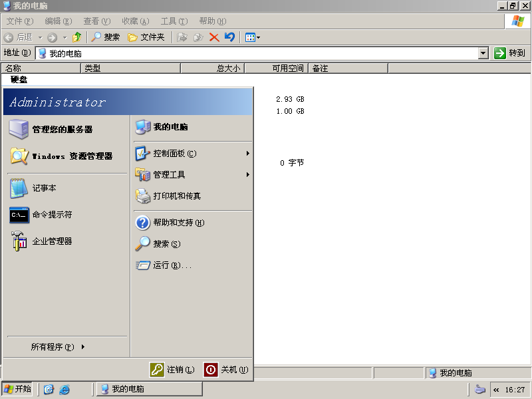Click the 1.00 GB free space value
The width and height of the screenshot is (532, 399).
point(290,111)
